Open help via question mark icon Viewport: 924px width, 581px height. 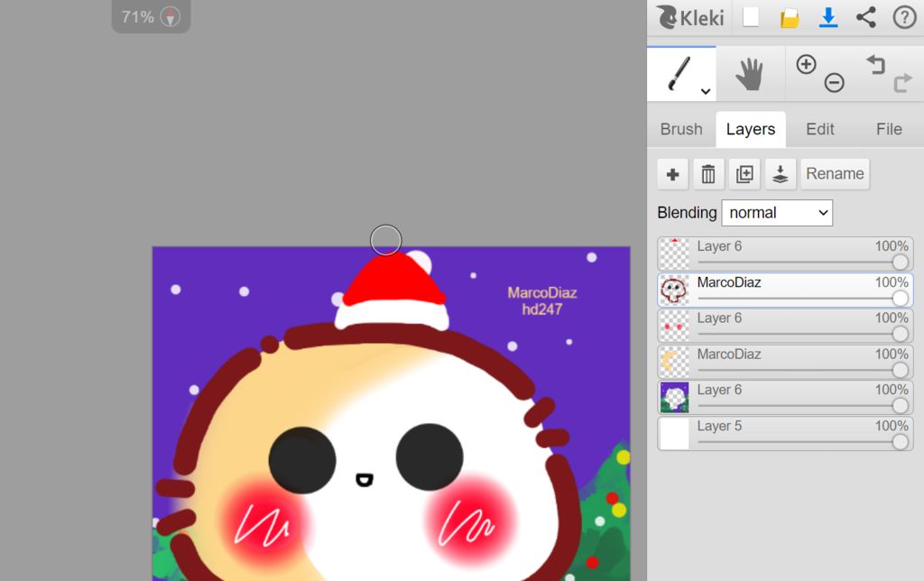coord(904,17)
